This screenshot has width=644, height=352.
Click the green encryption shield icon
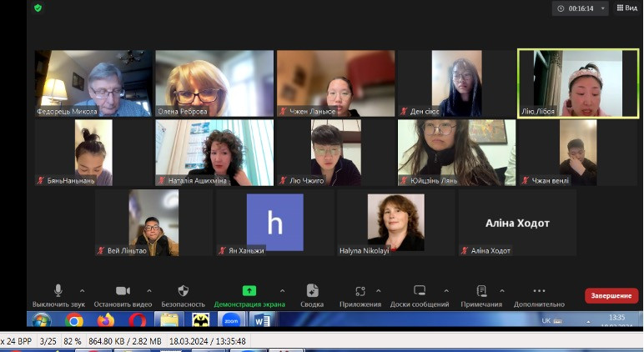tap(38, 8)
